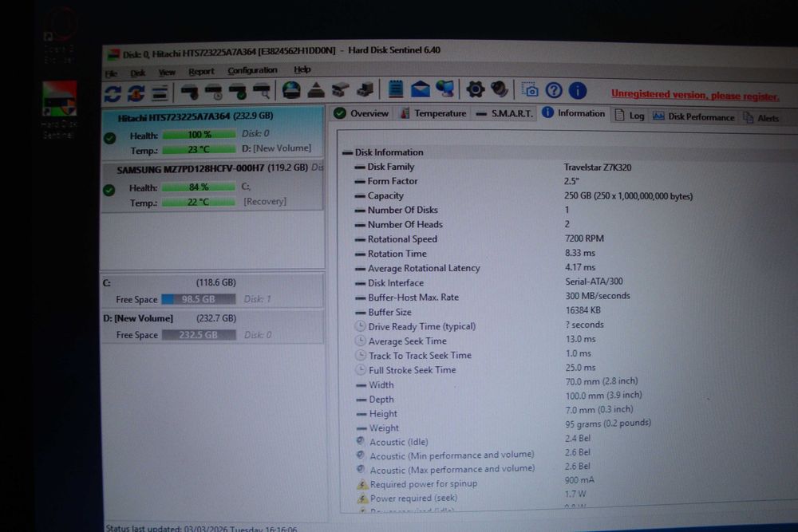
Task: Click the Unregistered version, please register link
Action: point(695,95)
